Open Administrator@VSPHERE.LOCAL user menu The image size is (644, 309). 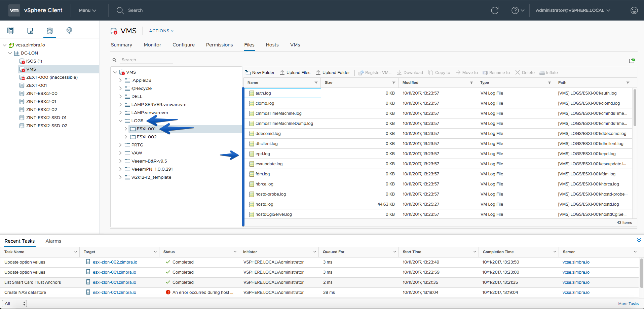coord(573,10)
